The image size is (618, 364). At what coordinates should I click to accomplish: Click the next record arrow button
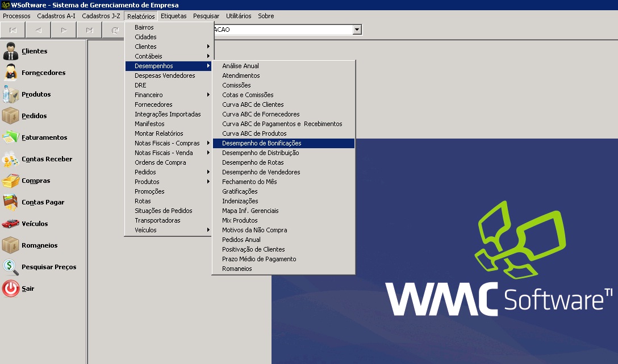point(64,30)
